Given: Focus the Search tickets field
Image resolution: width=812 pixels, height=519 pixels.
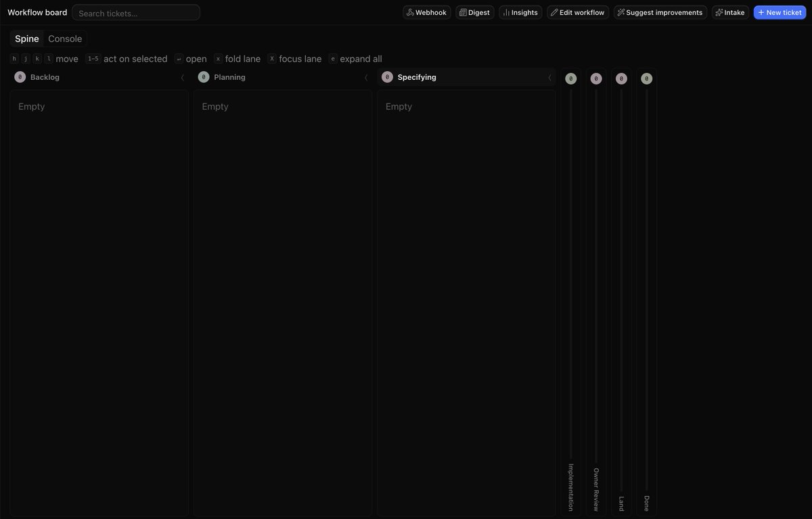Looking at the screenshot, I should click(x=136, y=13).
